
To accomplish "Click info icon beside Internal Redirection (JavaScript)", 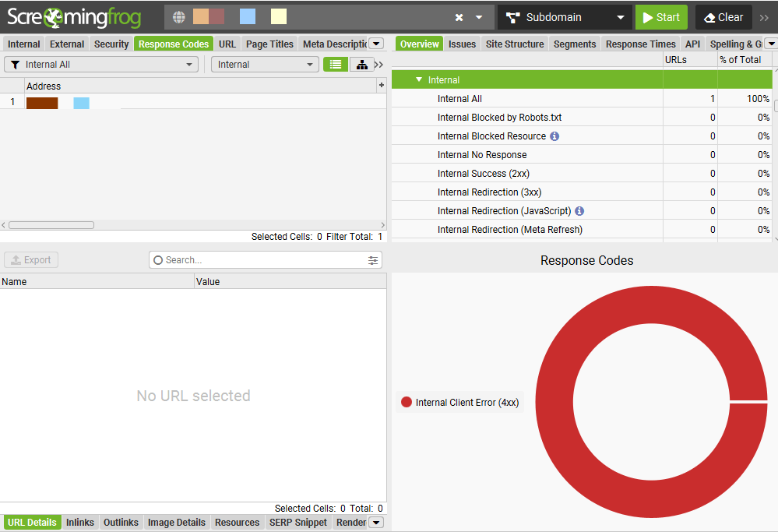I will click(579, 211).
